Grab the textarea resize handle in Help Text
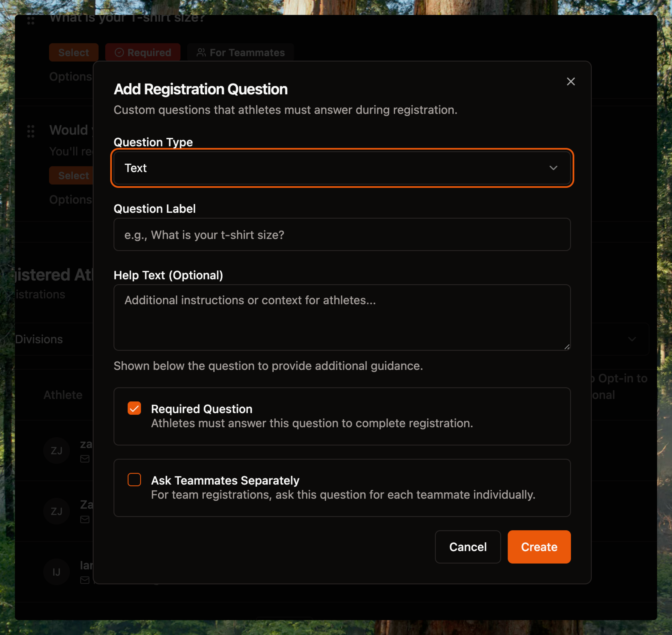 tap(567, 347)
